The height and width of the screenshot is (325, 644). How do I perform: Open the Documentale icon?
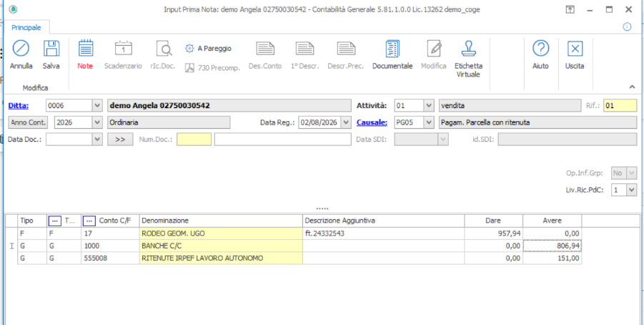(392, 49)
